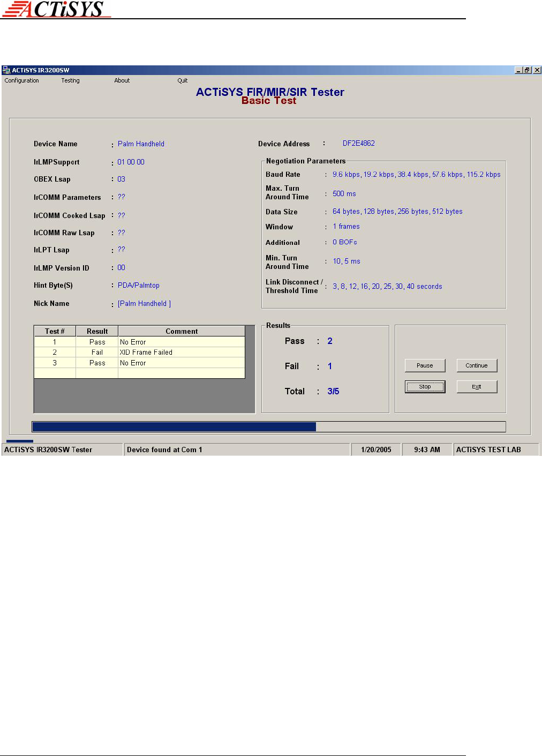Click the Pass count value 2

[330, 341]
